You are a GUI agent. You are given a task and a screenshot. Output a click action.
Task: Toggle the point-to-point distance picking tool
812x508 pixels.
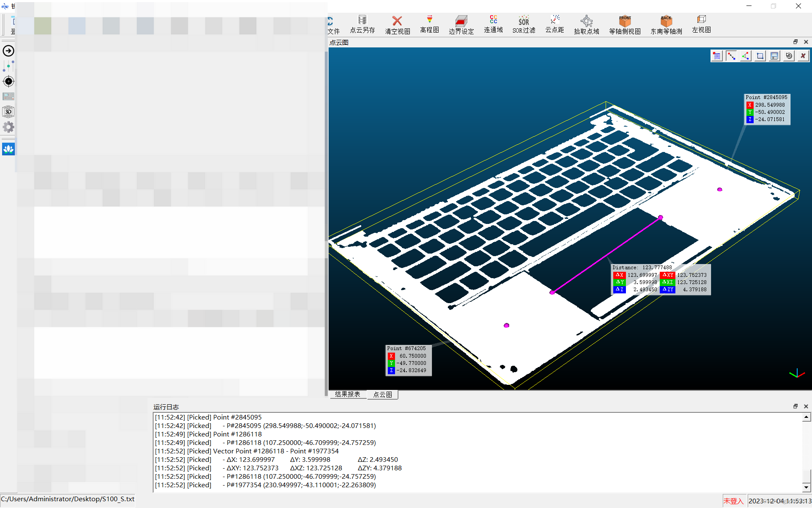(731, 56)
